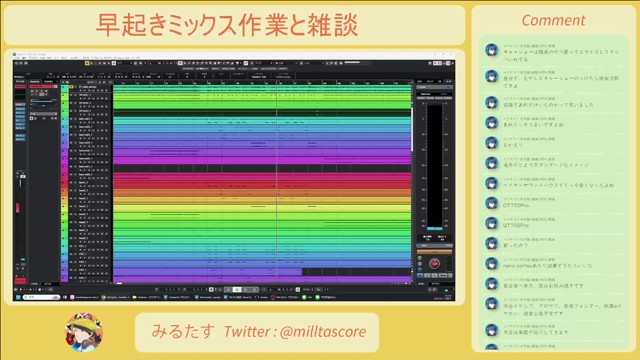Click the red channel fader handle in the left zone
The image size is (640, 360).
tap(17, 208)
